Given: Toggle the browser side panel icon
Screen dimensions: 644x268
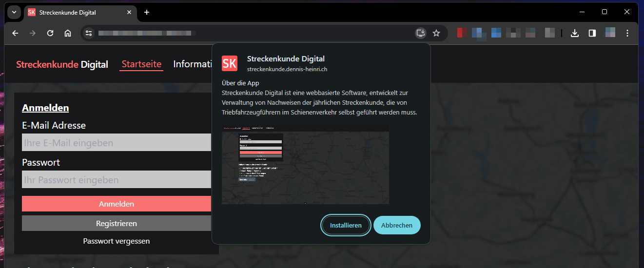Looking at the screenshot, I should 592,33.
